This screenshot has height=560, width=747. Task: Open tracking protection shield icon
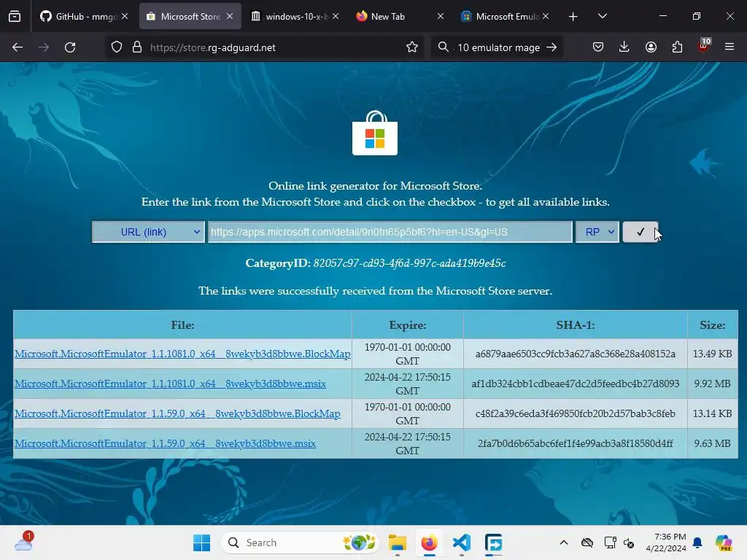coord(117,47)
